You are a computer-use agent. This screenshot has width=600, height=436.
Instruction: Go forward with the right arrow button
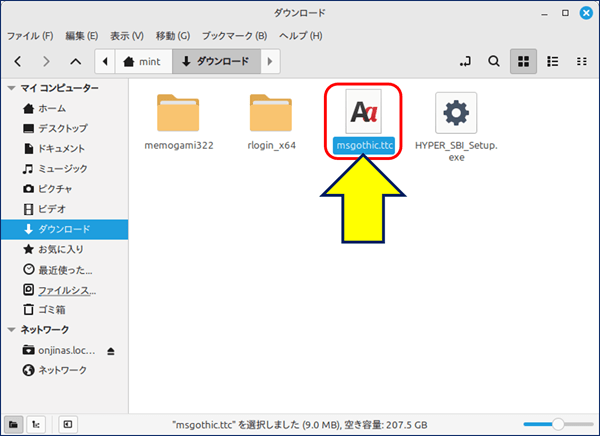46,61
